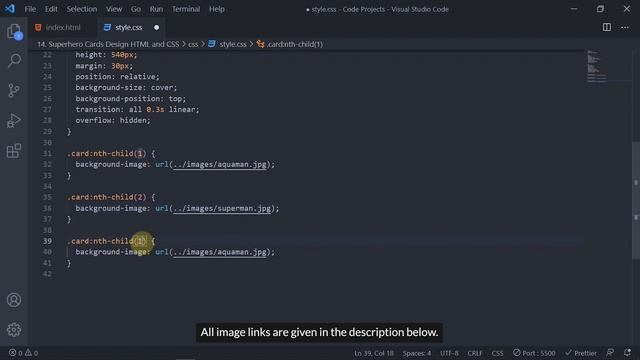Screen dimensions: 640x360
Task: Change file encoding UTF-8
Action: coord(449,353)
